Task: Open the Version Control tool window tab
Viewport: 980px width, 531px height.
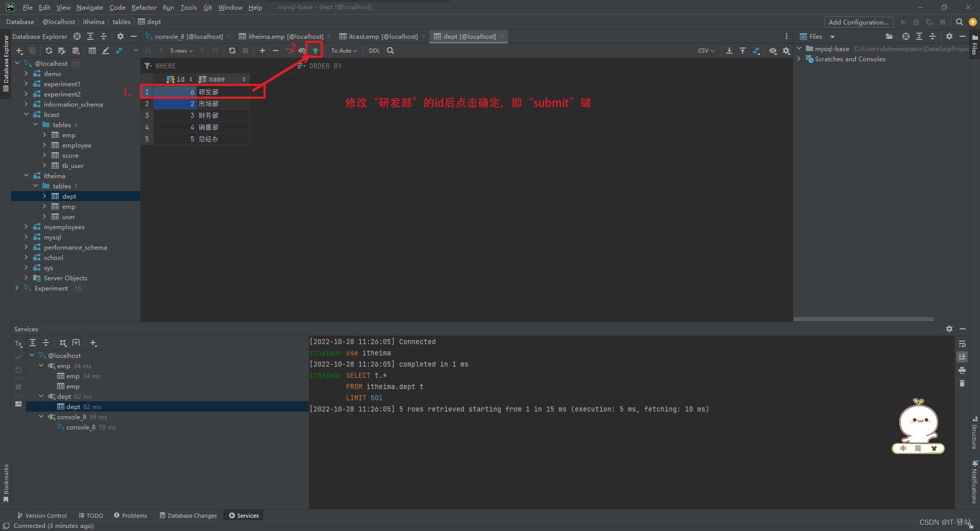Action: 42,516
